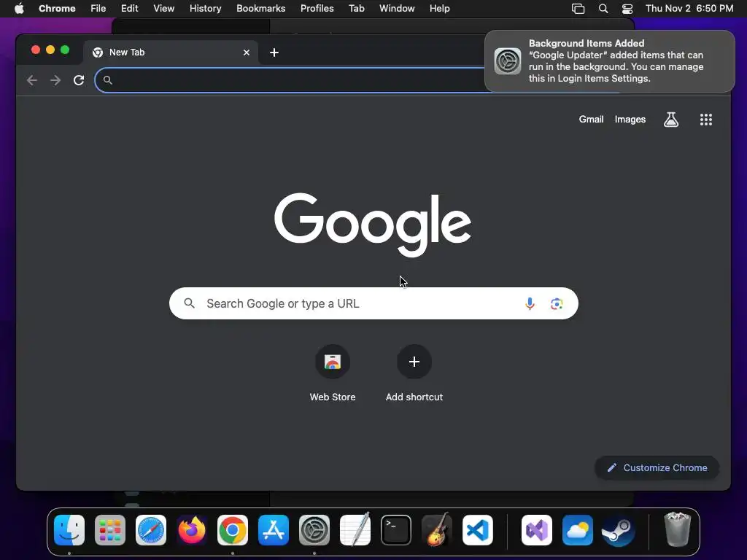The height and width of the screenshot is (560, 747).
Task: Open the View menu
Action: (163, 9)
